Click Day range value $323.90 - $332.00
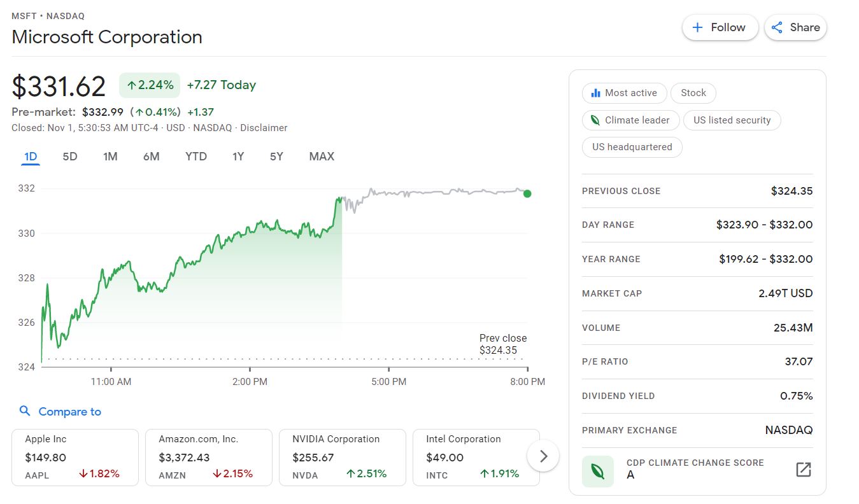Viewport: 859px width, 504px height. [764, 225]
